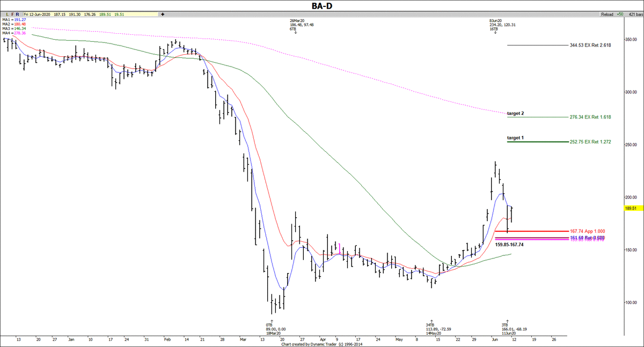Click the 421 bars indicator
644x347 pixels.
[x=633, y=14]
